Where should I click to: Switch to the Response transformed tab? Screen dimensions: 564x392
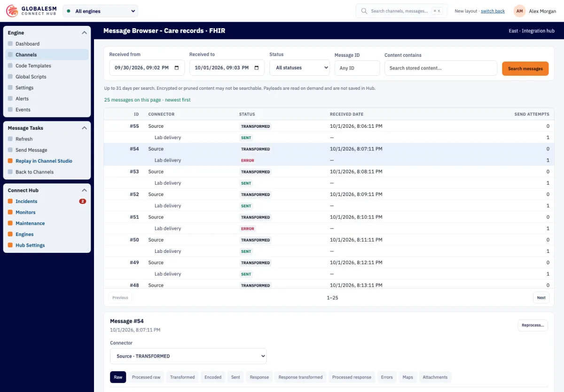coord(301,377)
